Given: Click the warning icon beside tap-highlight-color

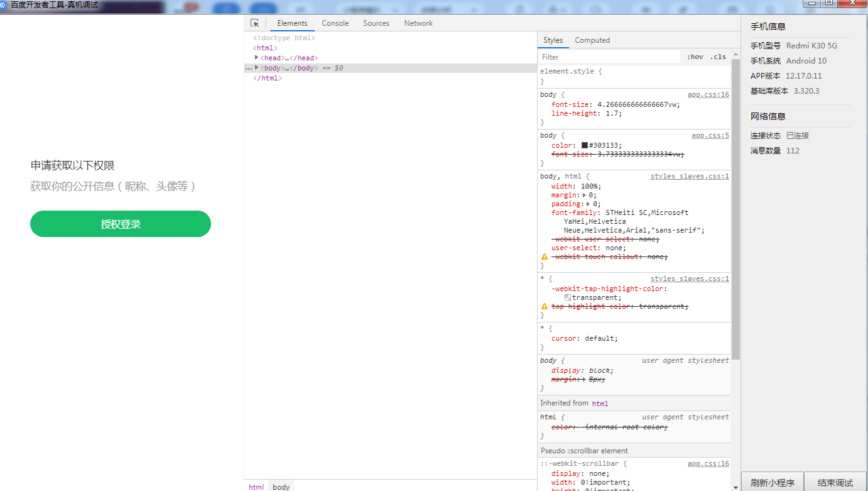Looking at the screenshot, I should [545, 306].
